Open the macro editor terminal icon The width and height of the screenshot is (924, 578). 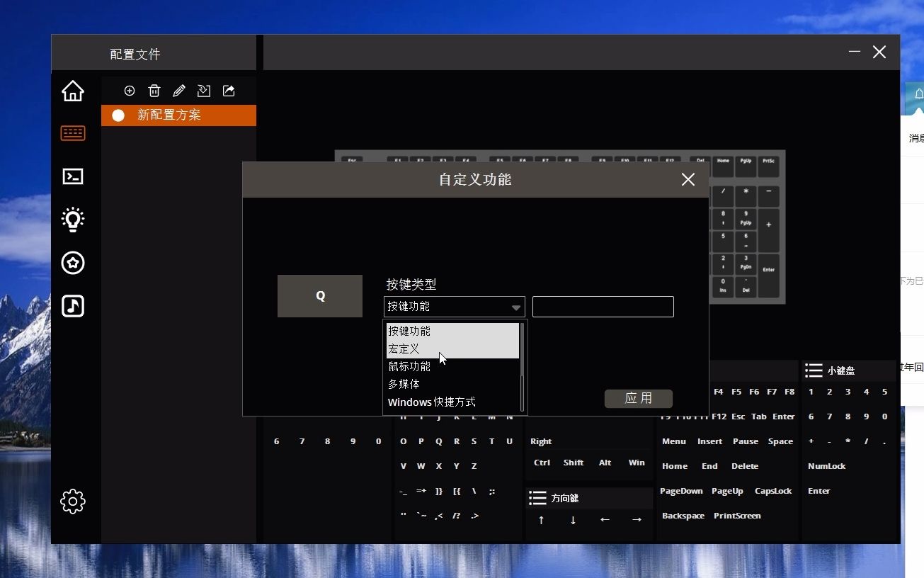[x=73, y=176]
